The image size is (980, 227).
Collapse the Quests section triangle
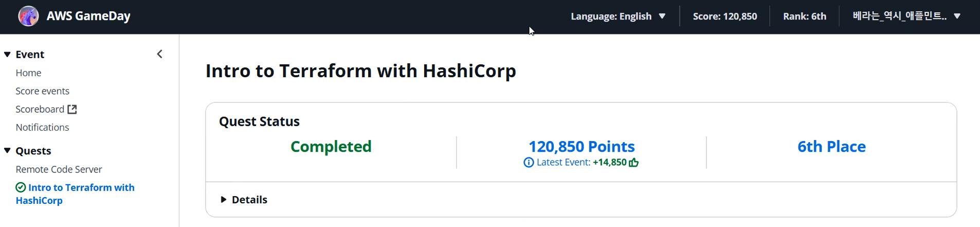point(7,151)
